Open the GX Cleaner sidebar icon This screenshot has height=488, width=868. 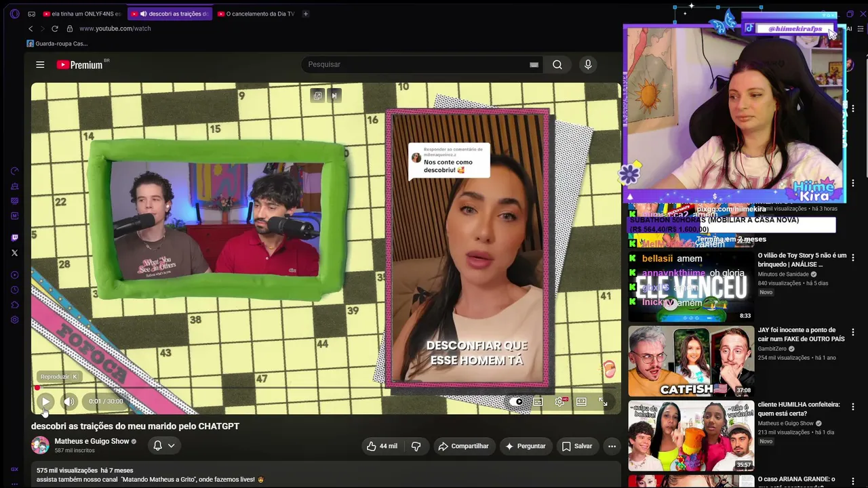(x=15, y=186)
